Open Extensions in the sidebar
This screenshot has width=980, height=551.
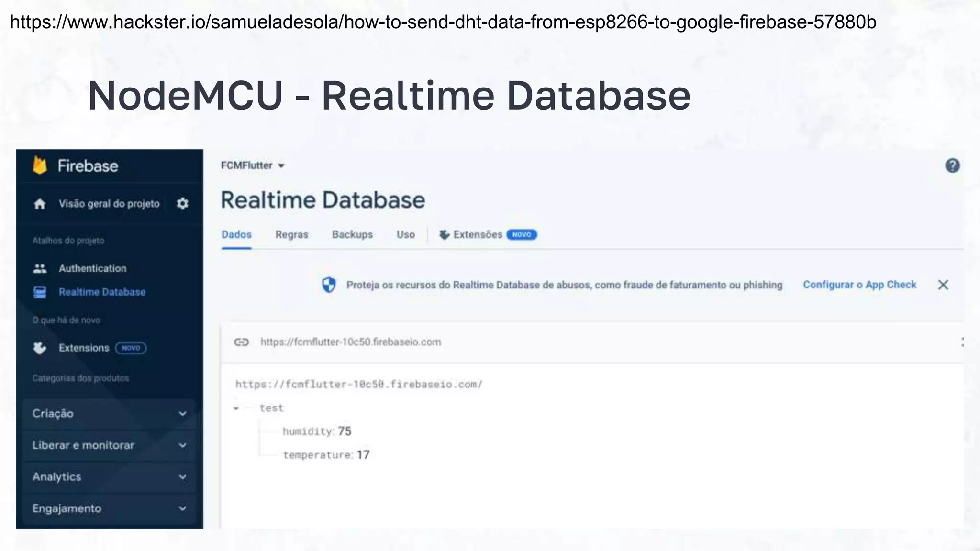click(84, 348)
